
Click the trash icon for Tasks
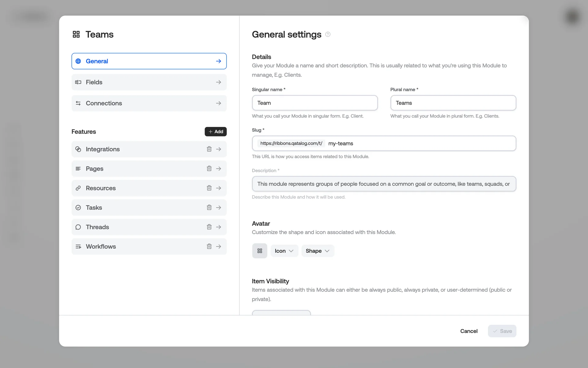[x=209, y=208]
